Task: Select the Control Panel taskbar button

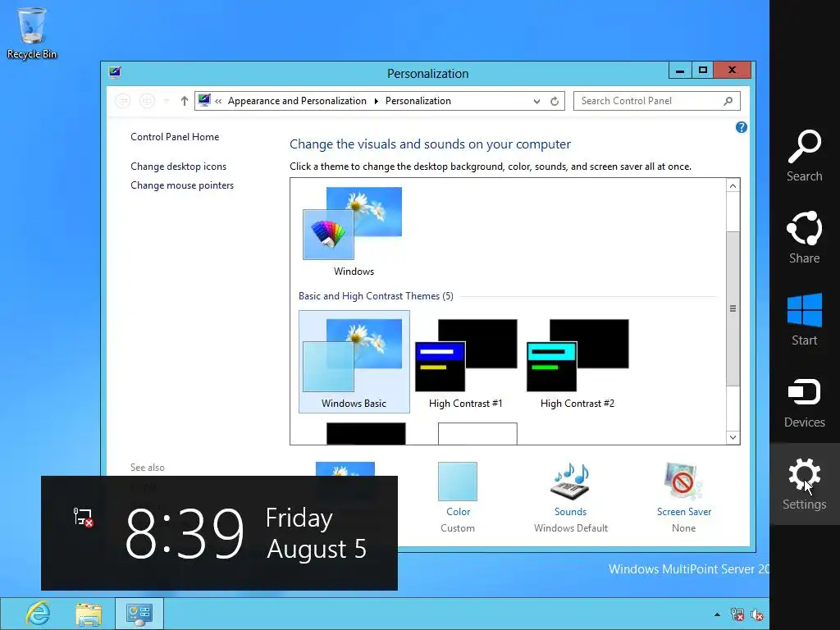Action: (139, 614)
